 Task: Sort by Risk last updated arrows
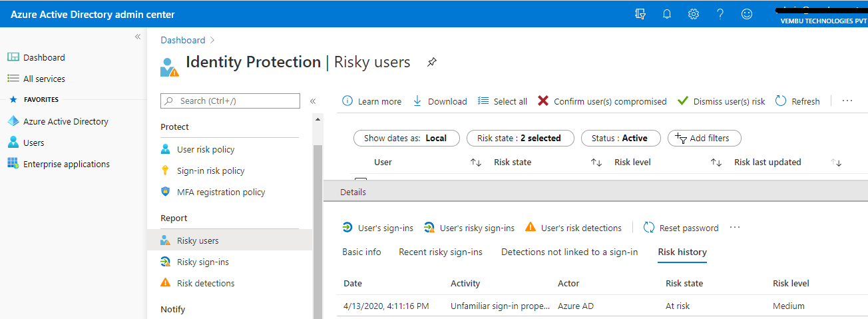tap(836, 162)
